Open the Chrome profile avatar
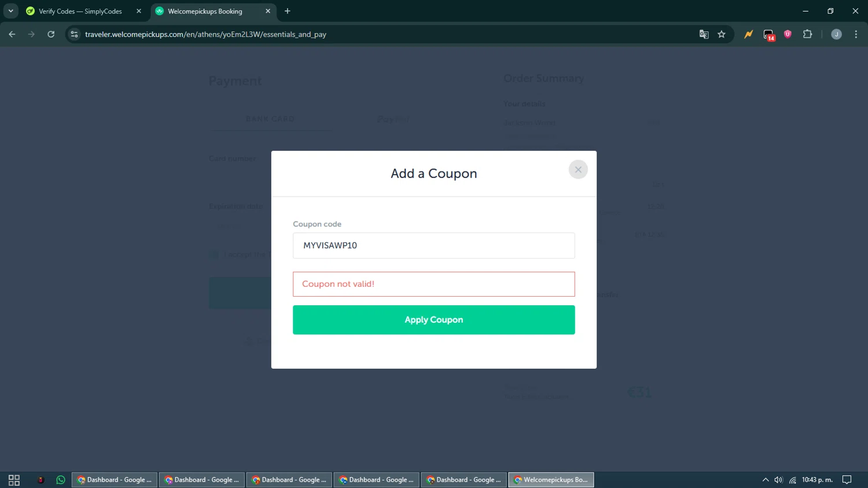This screenshot has height=488, width=868. [836, 34]
